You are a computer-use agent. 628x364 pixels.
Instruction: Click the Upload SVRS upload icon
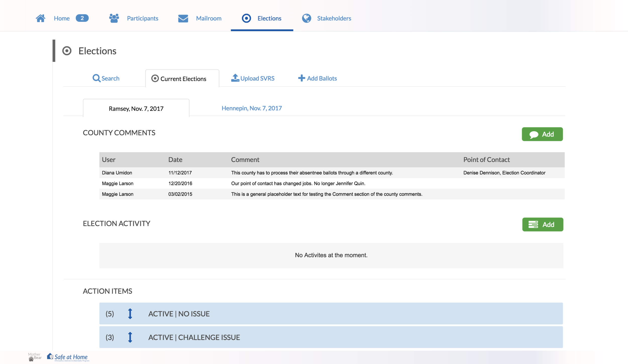[235, 78]
